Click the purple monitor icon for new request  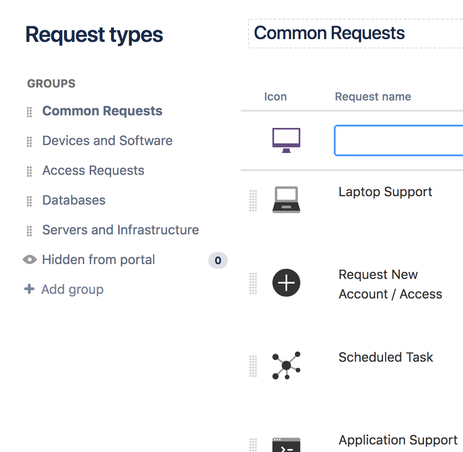pyautogui.click(x=286, y=140)
